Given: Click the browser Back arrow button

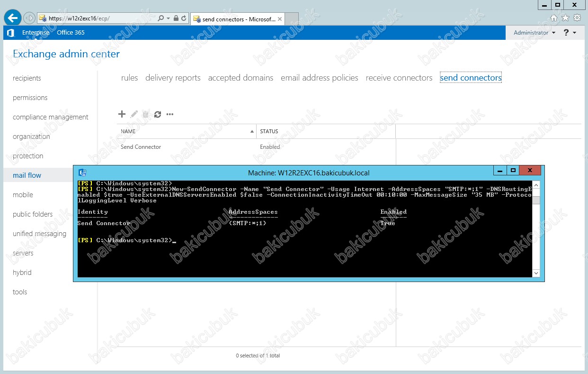Looking at the screenshot, I should (x=12, y=18).
